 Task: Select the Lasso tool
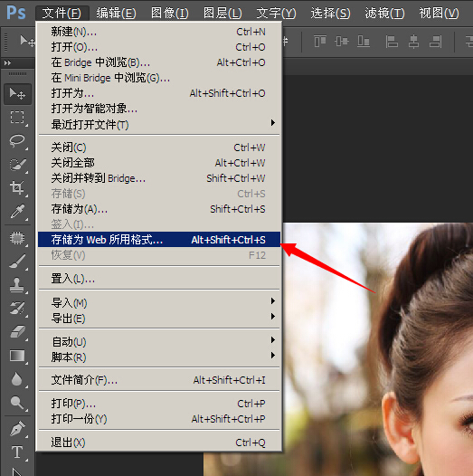pos(17,141)
